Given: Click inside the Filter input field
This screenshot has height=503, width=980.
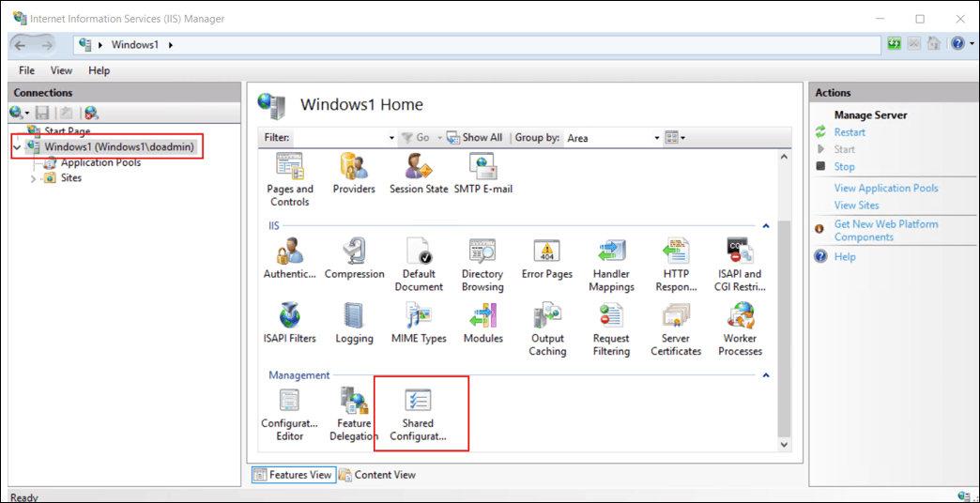Looking at the screenshot, I should (x=340, y=138).
